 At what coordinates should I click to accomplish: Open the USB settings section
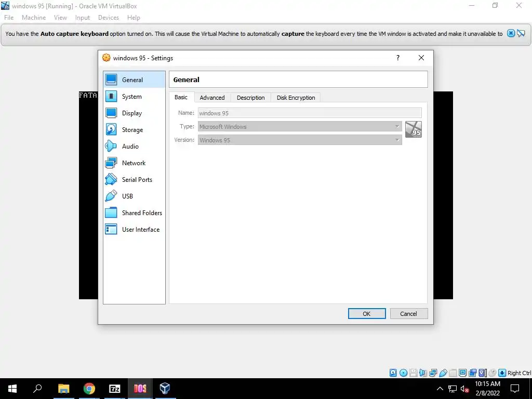point(134,196)
